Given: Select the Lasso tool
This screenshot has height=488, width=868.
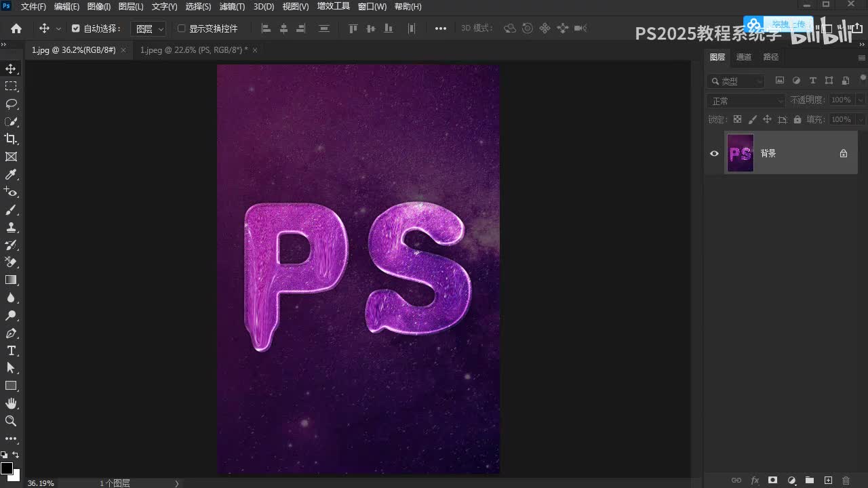Looking at the screenshot, I should click(11, 104).
